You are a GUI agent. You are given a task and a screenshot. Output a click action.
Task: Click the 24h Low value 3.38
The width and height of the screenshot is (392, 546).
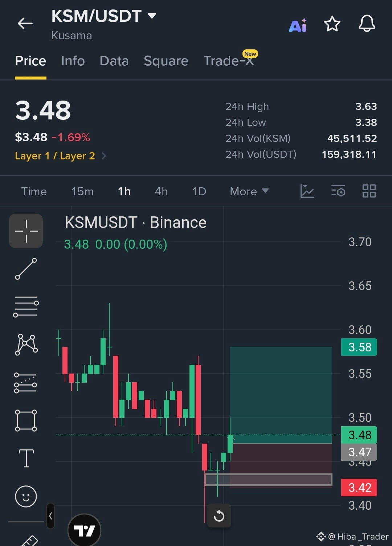[x=366, y=122]
